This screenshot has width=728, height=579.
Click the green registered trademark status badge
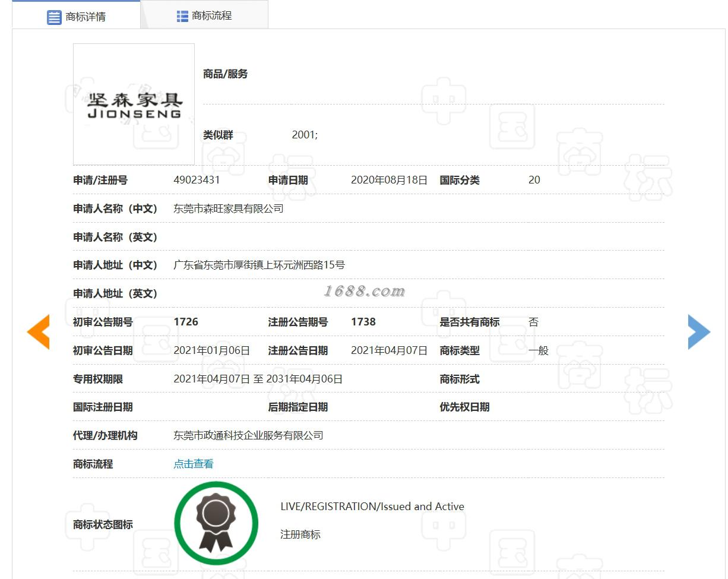[216, 523]
